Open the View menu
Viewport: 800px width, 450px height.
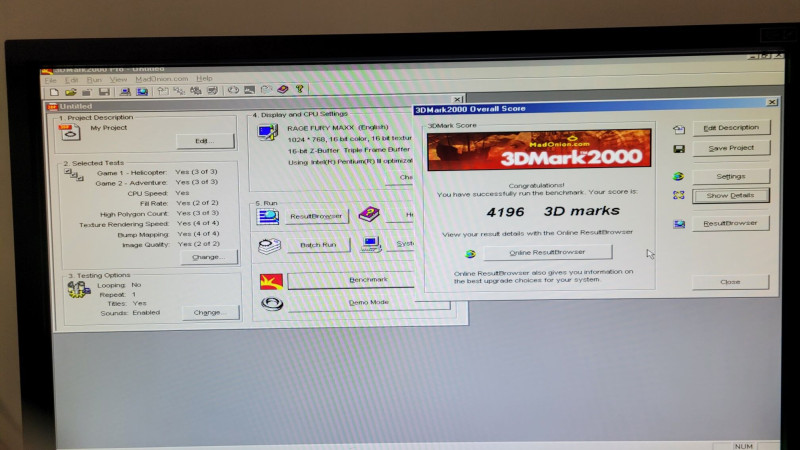118,80
